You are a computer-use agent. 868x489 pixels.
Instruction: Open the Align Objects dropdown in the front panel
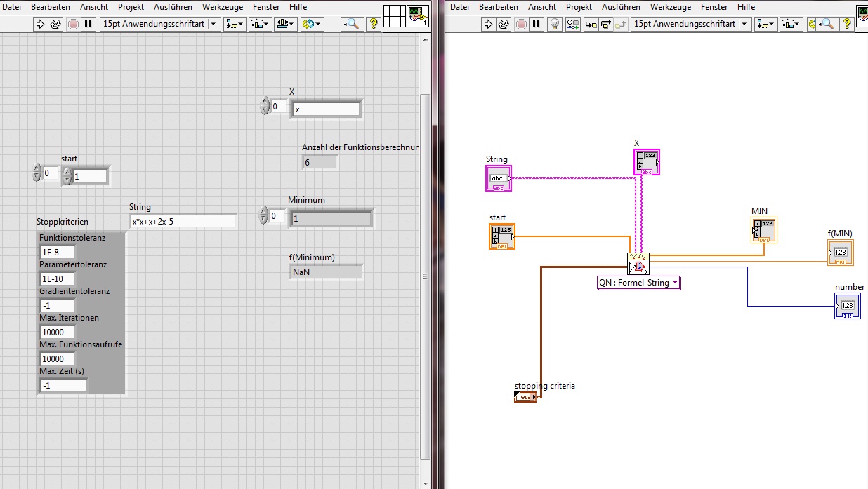(x=235, y=24)
